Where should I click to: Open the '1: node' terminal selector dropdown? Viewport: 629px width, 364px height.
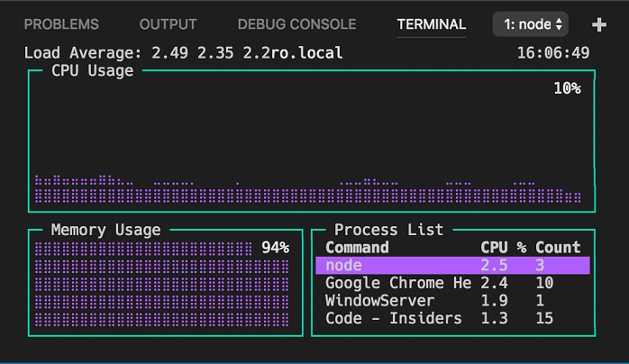tap(531, 24)
